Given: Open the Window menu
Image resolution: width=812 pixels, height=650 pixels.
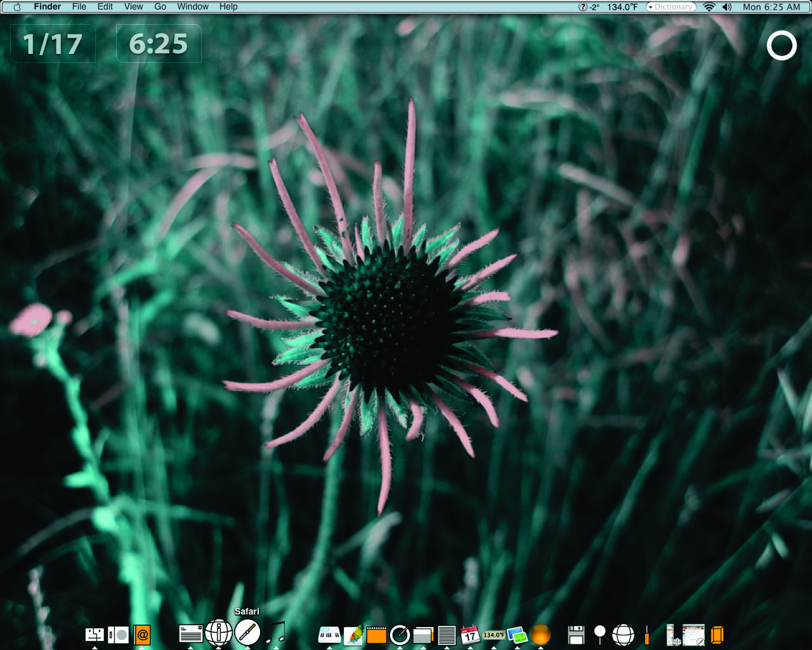Looking at the screenshot, I should pos(193,7).
